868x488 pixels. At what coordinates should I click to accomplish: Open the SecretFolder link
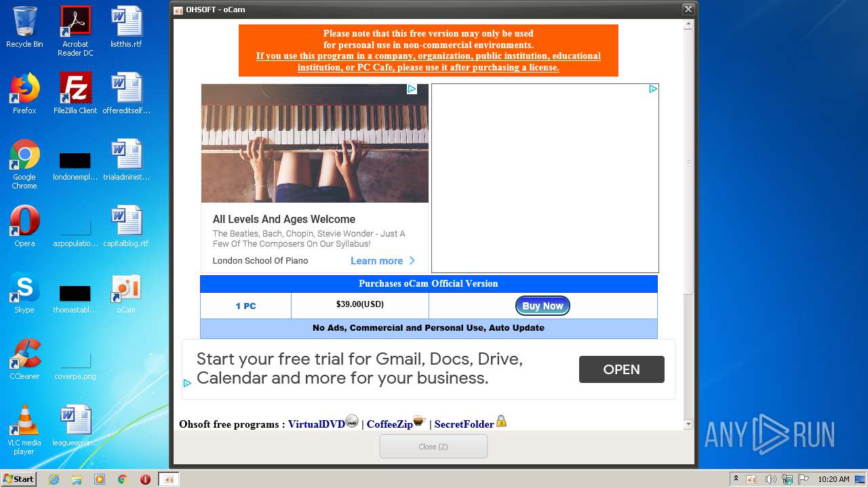tap(464, 424)
